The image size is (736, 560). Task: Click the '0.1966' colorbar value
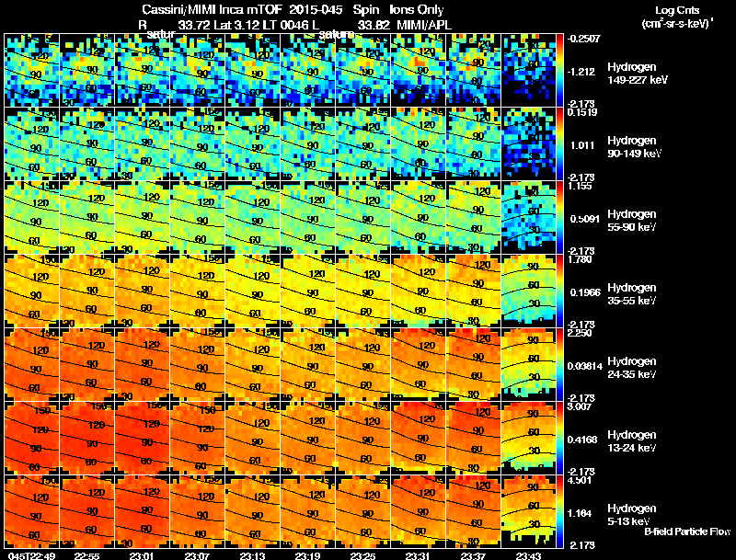[x=585, y=292]
